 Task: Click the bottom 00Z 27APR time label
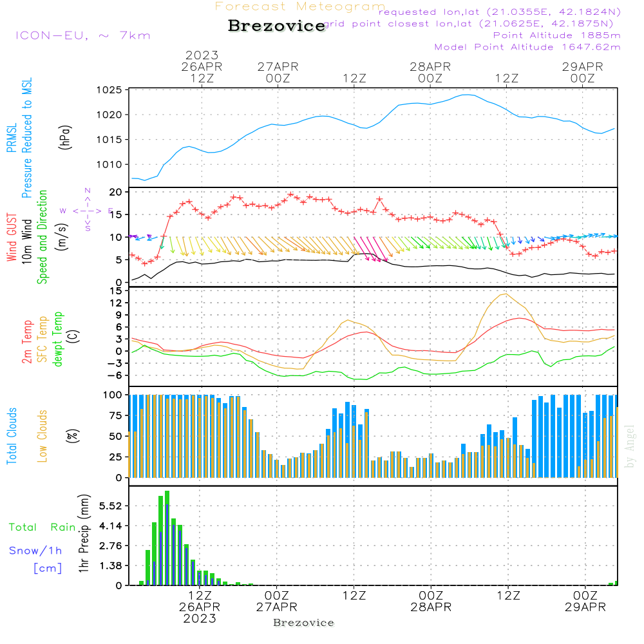click(276, 601)
